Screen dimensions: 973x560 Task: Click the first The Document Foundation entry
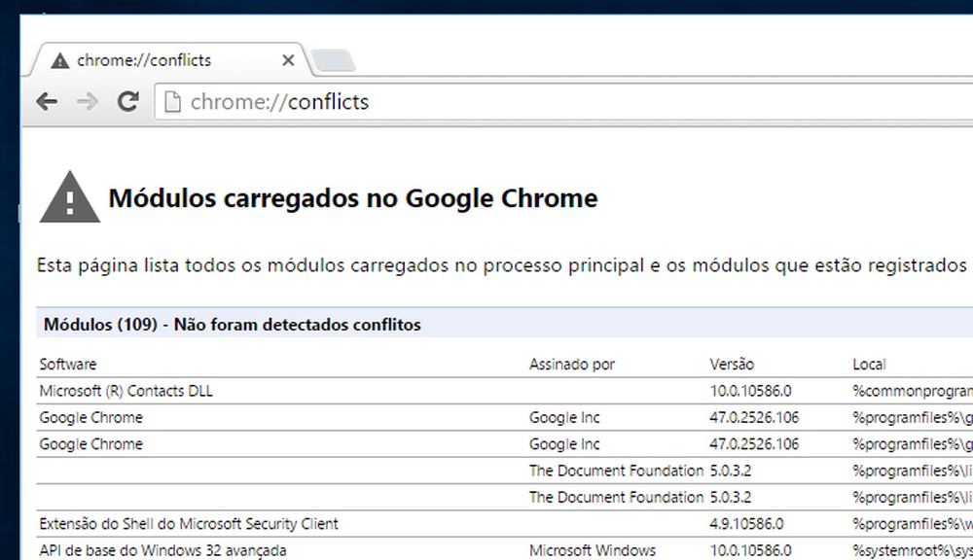click(x=616, y=471)
